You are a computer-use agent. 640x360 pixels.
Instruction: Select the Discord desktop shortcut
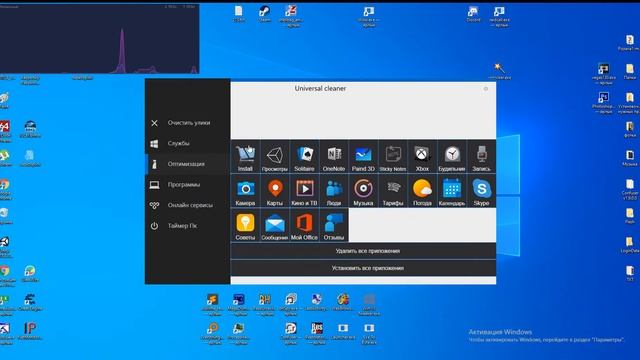pyautogui.click(x=473, y=14)
